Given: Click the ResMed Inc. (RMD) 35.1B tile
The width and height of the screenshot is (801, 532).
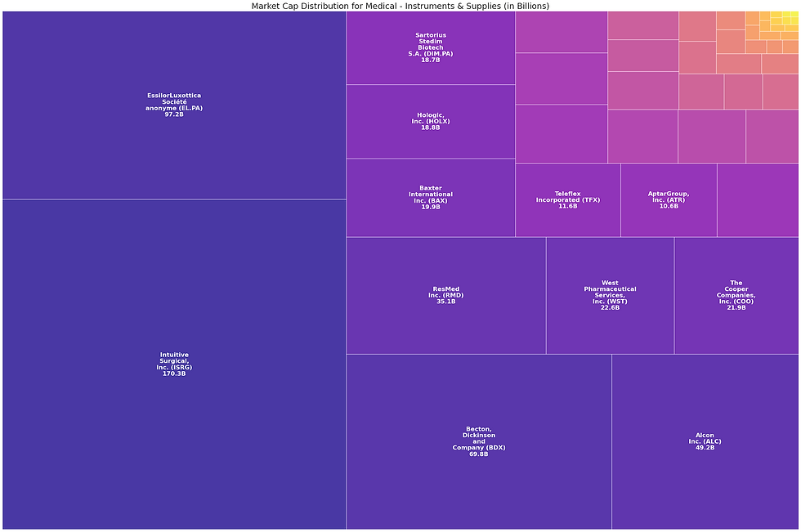Looking at the screenshot, I should click(446, 296).
